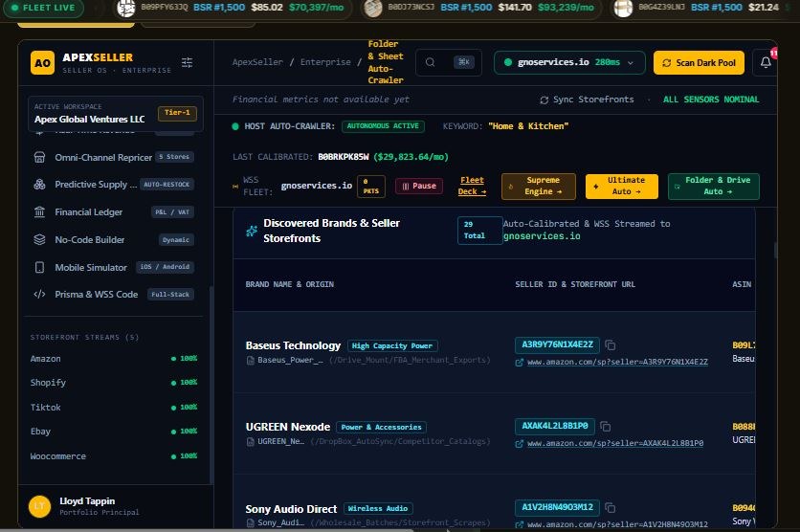The image size is (800, 532).
Task: Select the Shopify storefront stream
Action: click(114, 383)
